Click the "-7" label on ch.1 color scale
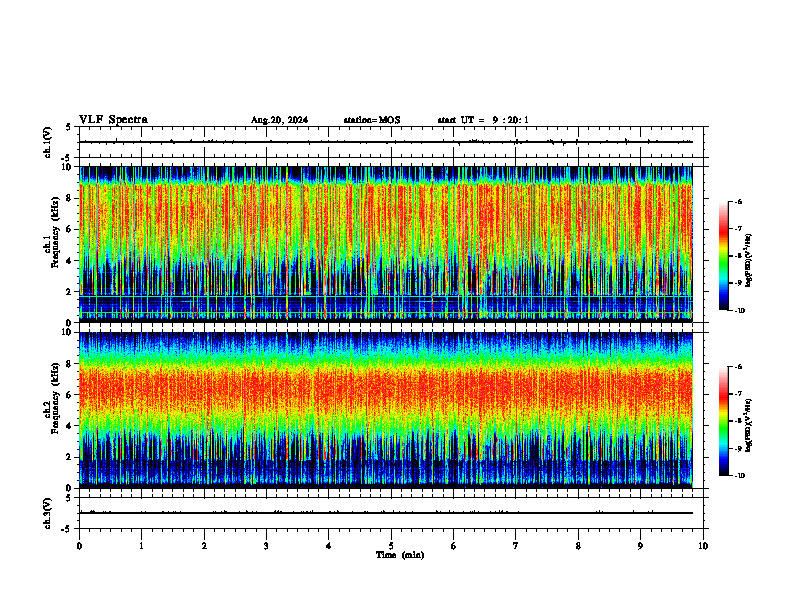The width and height of the screenshot is (792, 612). [738, 229]
